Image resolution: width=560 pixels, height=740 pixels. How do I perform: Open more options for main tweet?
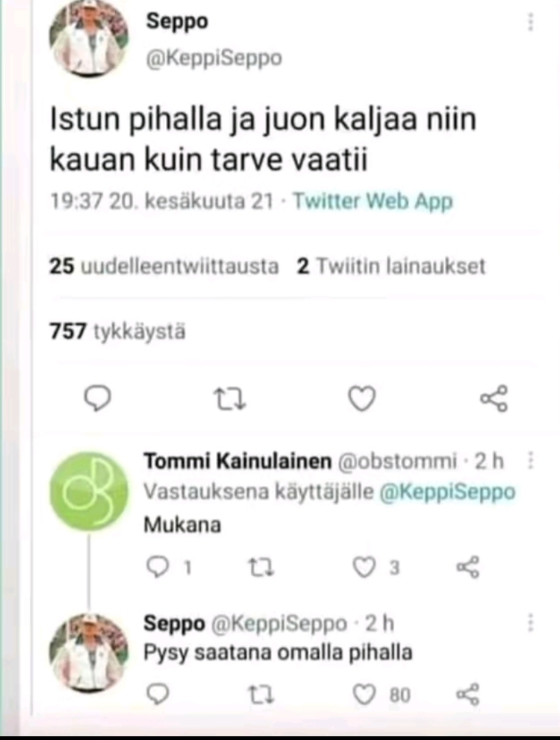530,23
